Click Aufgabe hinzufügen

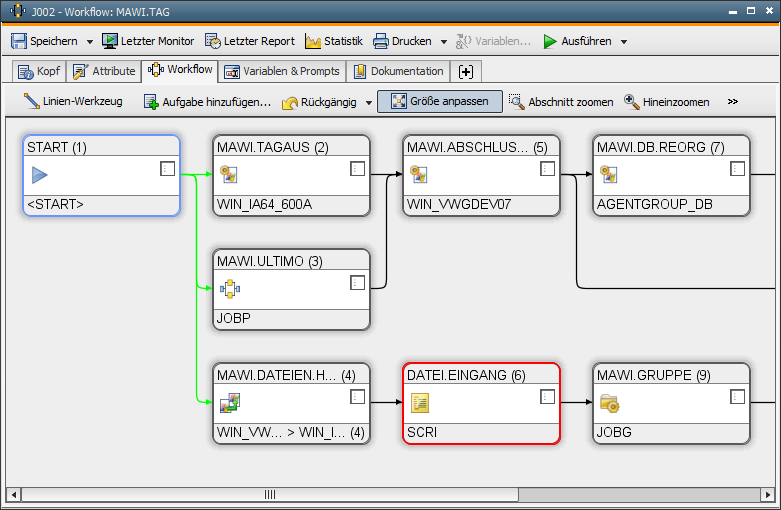click(207, 102)
